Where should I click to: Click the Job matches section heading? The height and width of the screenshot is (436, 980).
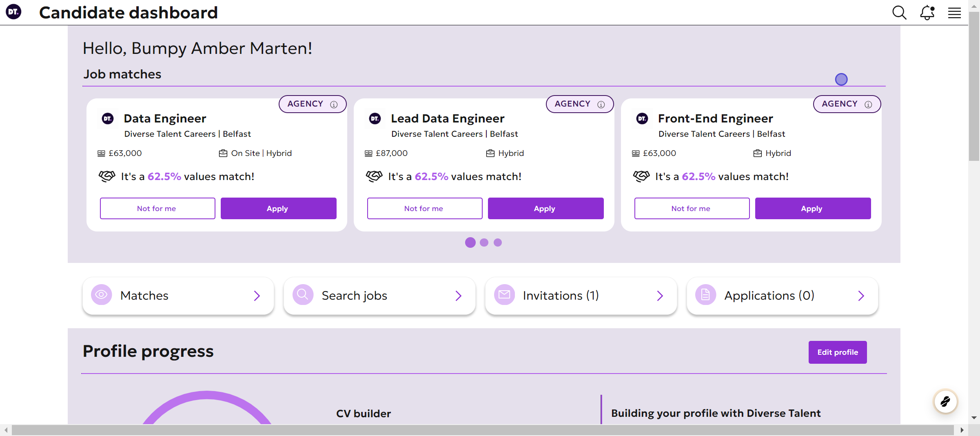pyautogui.click(x=122, y=74)
